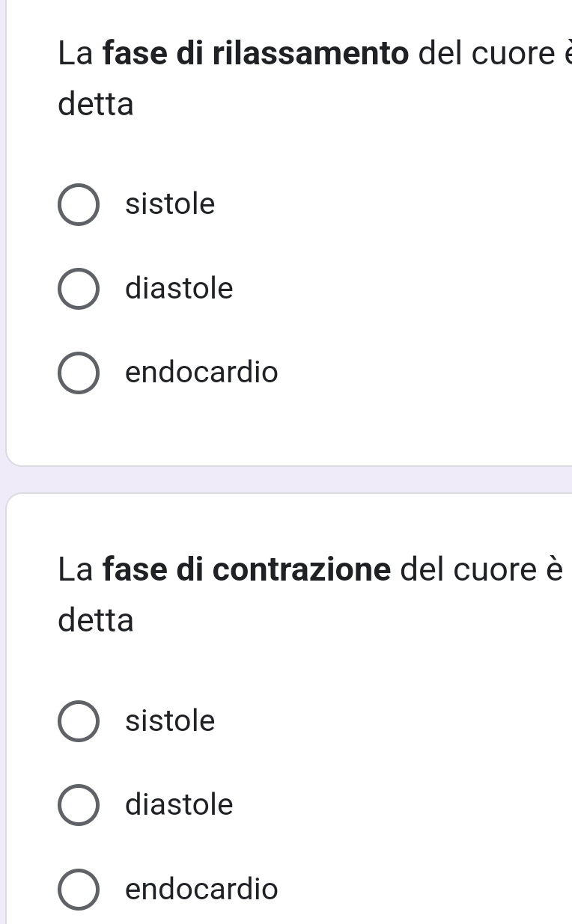Click the "sistole" label under the contrazione question
This screenshot has width=572, height=924.
coord(170,722)
